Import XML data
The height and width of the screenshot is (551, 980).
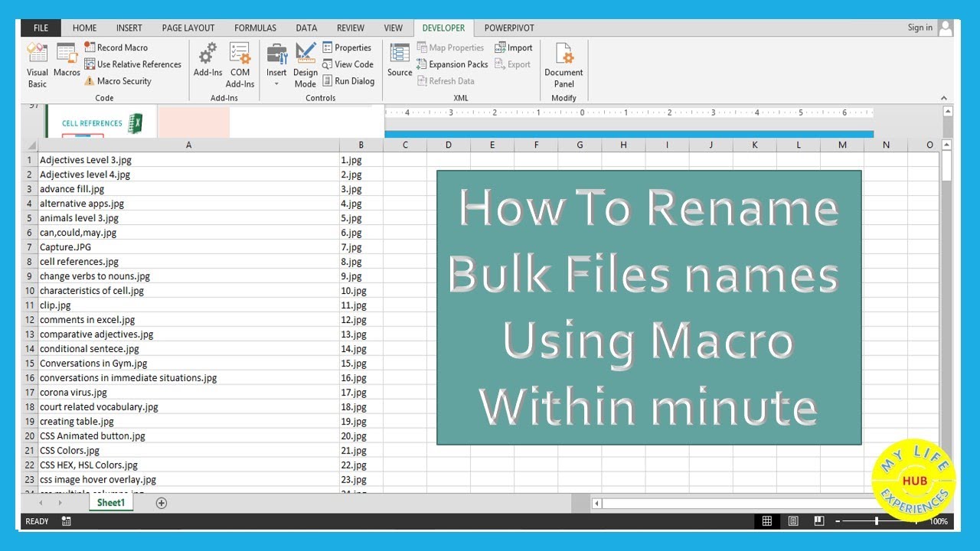[x=514, y=47]
